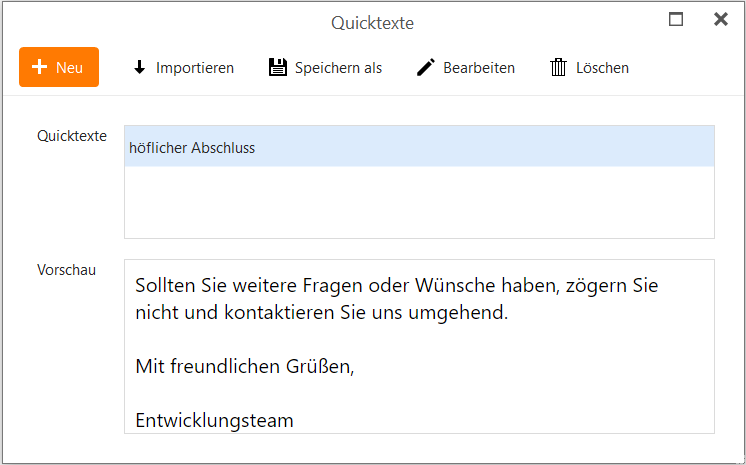Click the Vorschau field label
The image size is (746, 465).
click(67, 270)
